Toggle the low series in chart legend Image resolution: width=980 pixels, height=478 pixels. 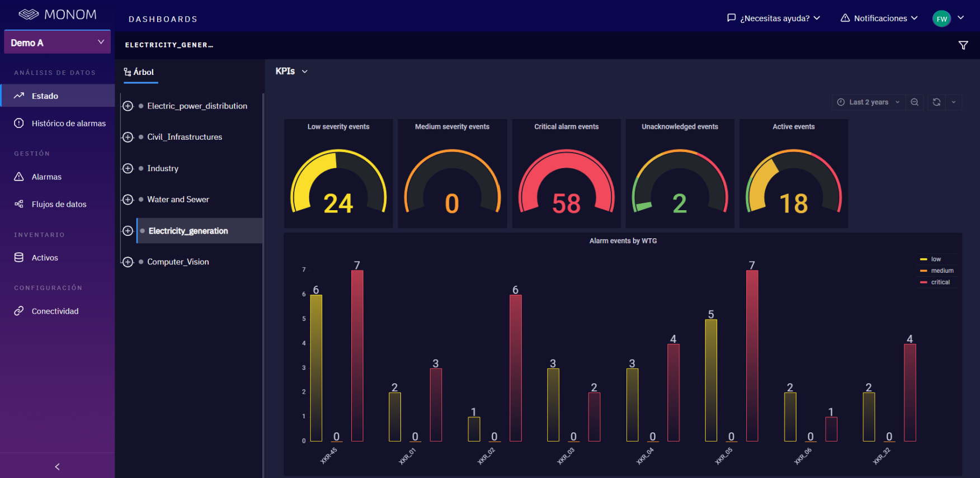pos(931,259)
